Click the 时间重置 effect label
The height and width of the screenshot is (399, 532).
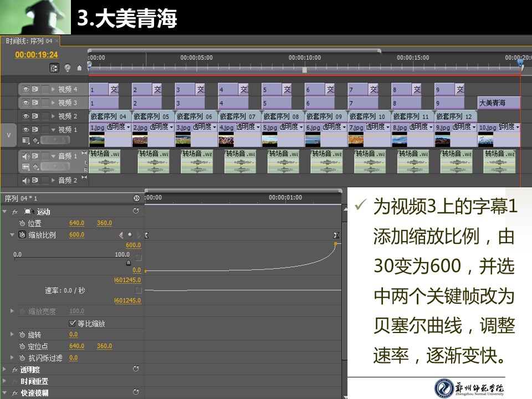pyautogui.click(x=34, y=381)
